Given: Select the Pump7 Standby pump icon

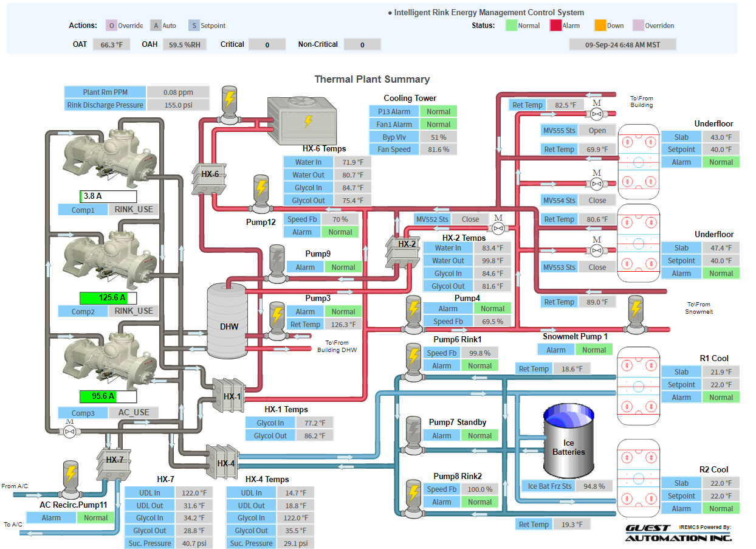Looking at the screenshot, I should coord(413,434).
